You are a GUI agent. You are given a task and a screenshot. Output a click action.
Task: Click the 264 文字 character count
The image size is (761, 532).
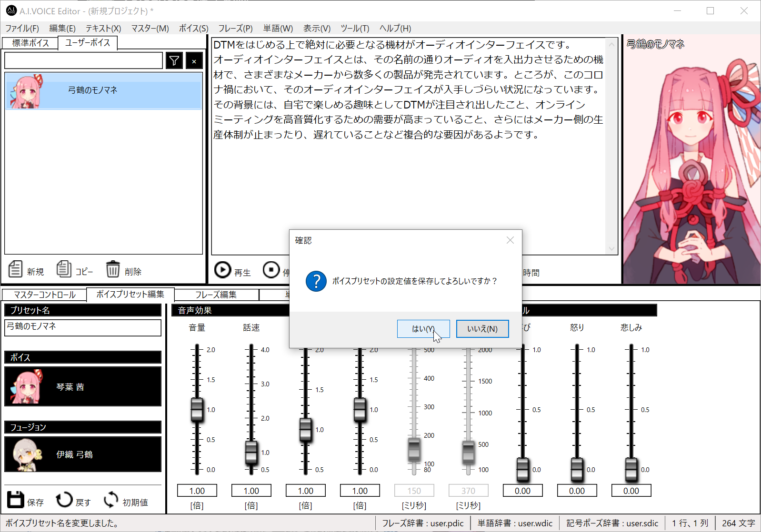(739, 523)
